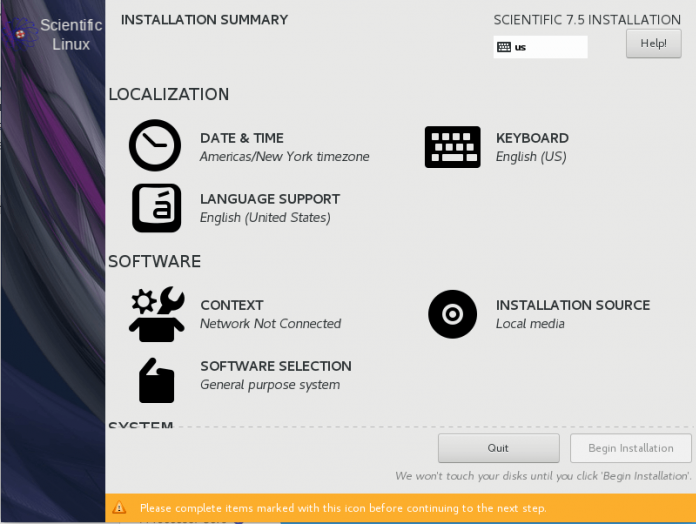
Task: Click the 'Local media' source text
Action: tap(530, 323)
